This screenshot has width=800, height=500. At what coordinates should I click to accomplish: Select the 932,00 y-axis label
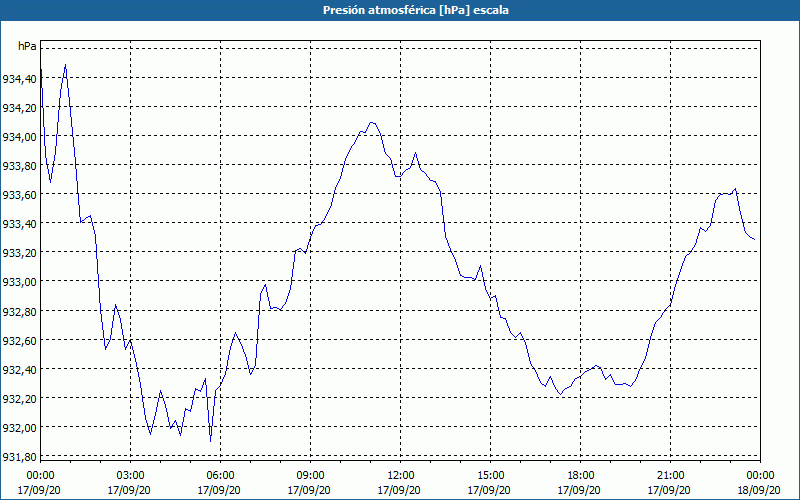(x=19, y=428)
